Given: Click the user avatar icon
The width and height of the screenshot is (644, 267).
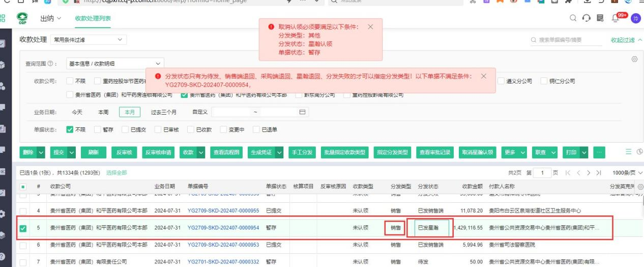Looking at the screenshot, I should 636,18.
